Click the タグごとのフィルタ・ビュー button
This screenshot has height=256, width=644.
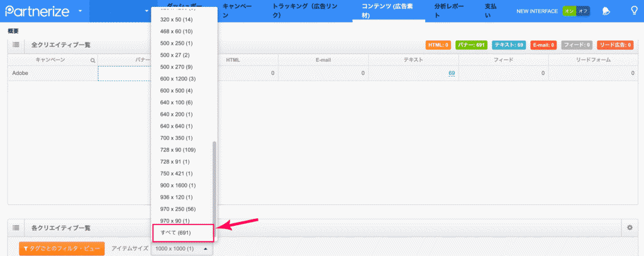62,248
